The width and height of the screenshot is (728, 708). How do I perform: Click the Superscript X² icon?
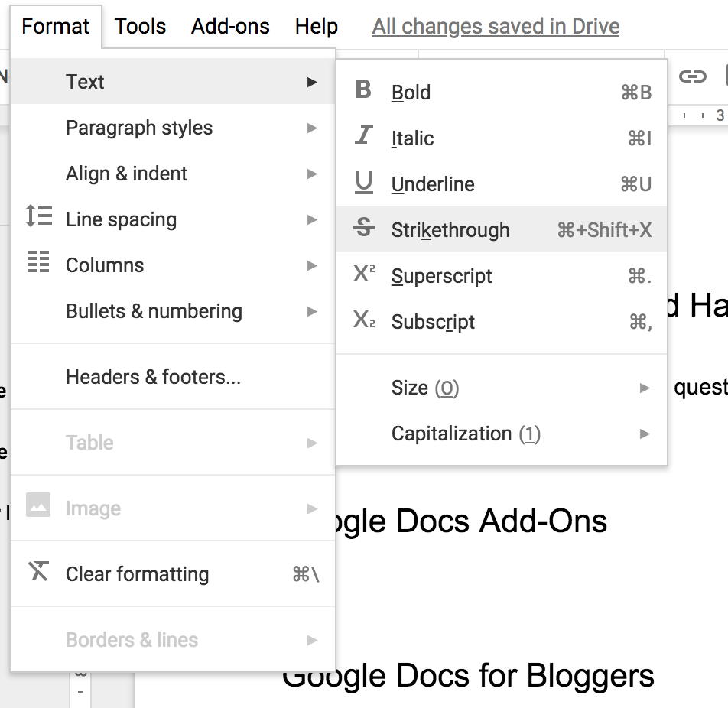click(x=364, y=274)
